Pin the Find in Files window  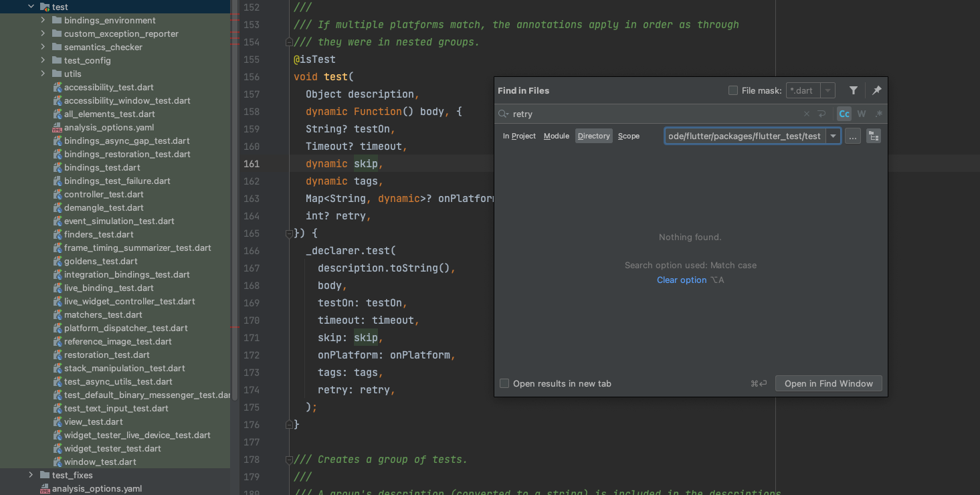click(877, 90)
